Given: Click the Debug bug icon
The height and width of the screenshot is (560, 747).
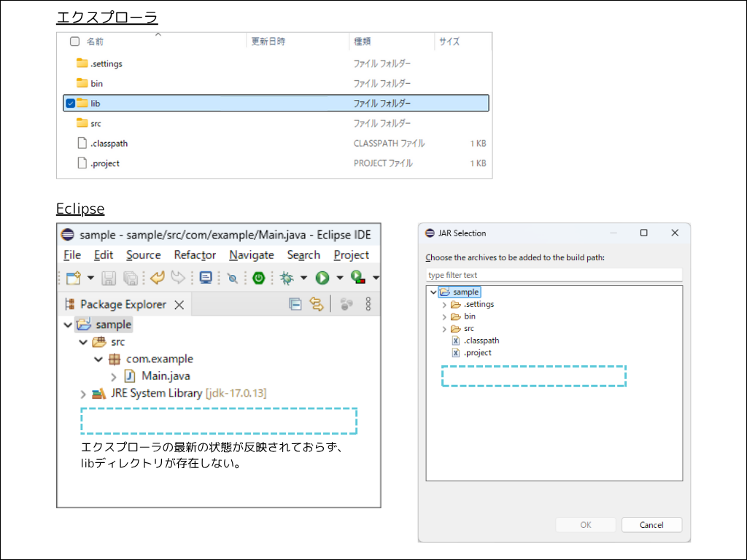Looking at the screenshot, I should [x=287, y=278].
